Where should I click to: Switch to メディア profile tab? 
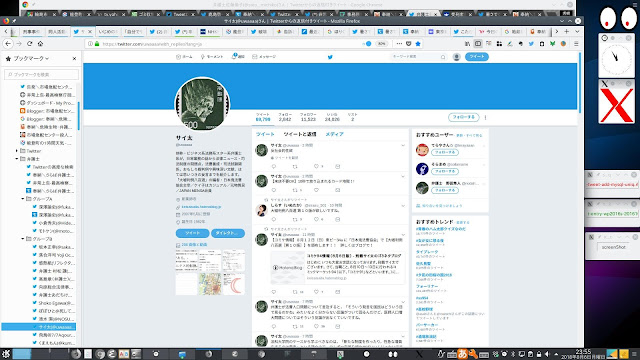pos(335,134)
